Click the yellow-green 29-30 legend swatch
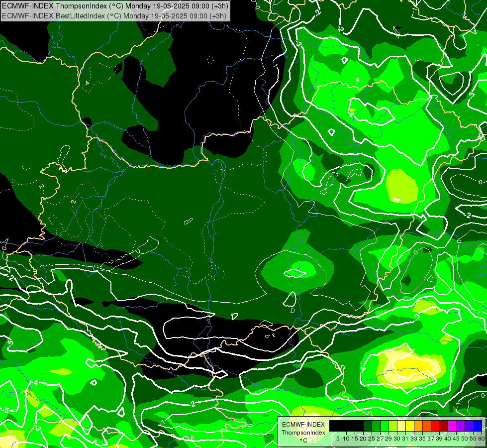Viewport: 487px width, 448px height. click(393, 426)
